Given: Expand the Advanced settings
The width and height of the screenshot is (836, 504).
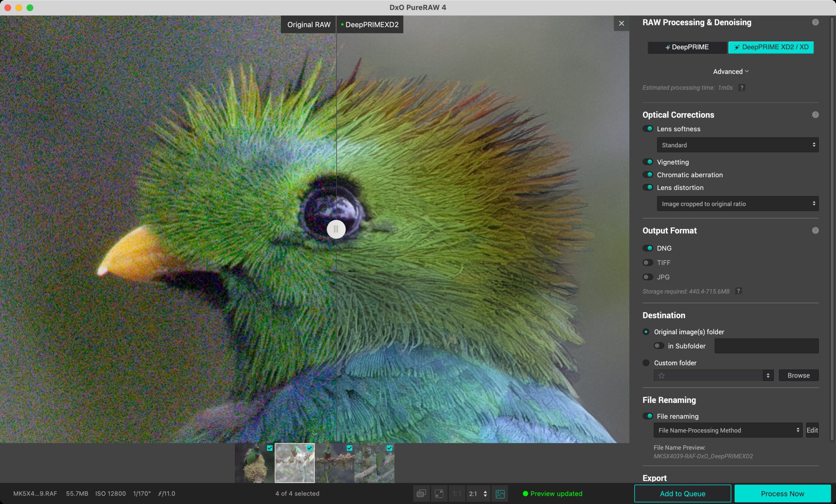Looking at the screenshot, I should 731,71.
